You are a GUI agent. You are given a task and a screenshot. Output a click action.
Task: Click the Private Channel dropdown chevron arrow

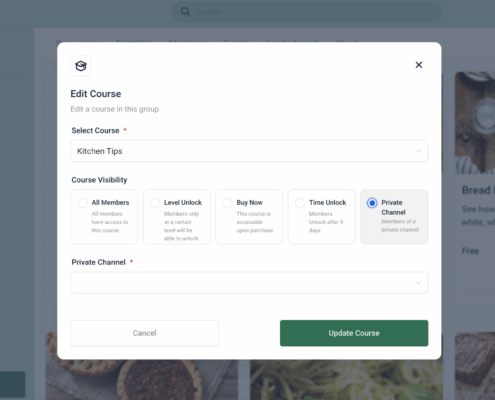(418, 283)
